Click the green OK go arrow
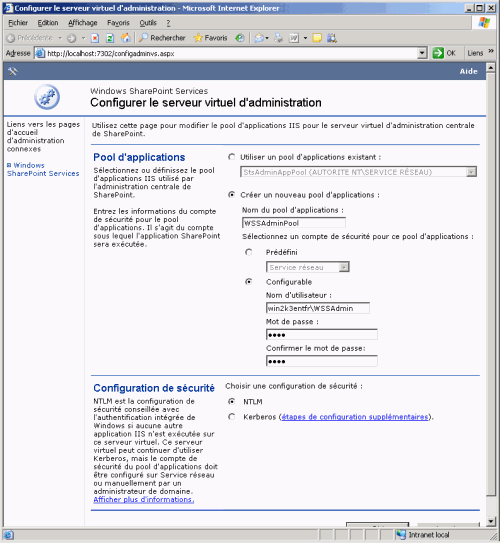The width and height of the screenshot is (500, 543). pyautogui.click(x=438, y=53)
